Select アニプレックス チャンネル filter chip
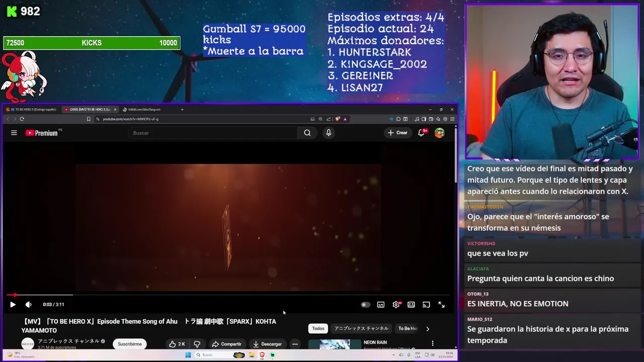Image resolution: width=644 pixels, height=362 pixels. click(361, 328)
